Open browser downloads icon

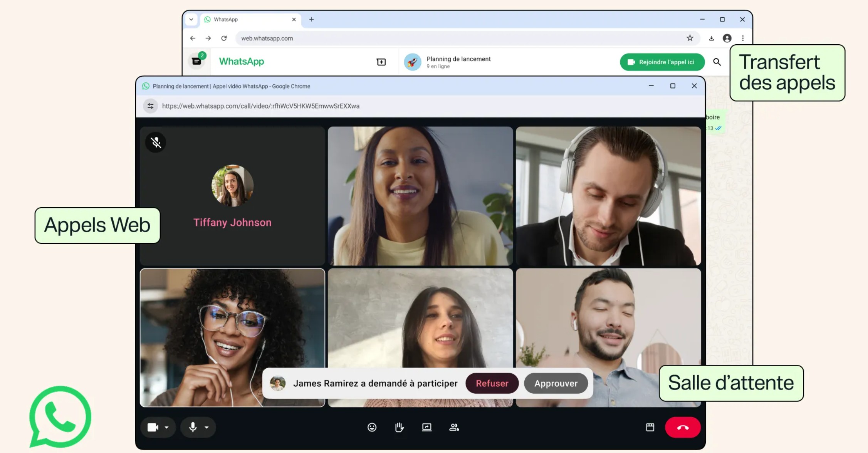coord(711,38)
